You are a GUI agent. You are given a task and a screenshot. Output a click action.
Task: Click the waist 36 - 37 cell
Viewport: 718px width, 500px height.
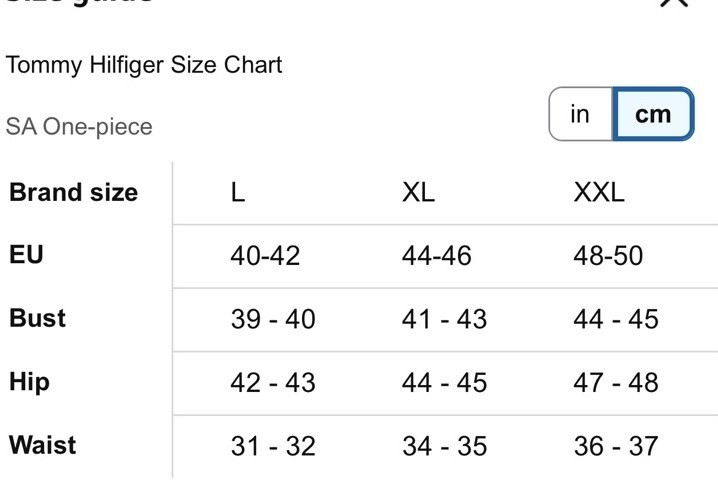pos(616,446)
